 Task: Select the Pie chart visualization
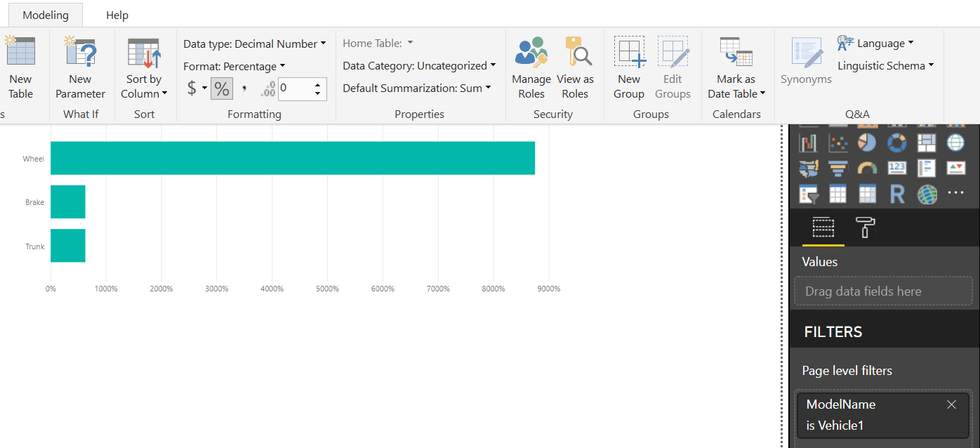click(x=867, y=143)
